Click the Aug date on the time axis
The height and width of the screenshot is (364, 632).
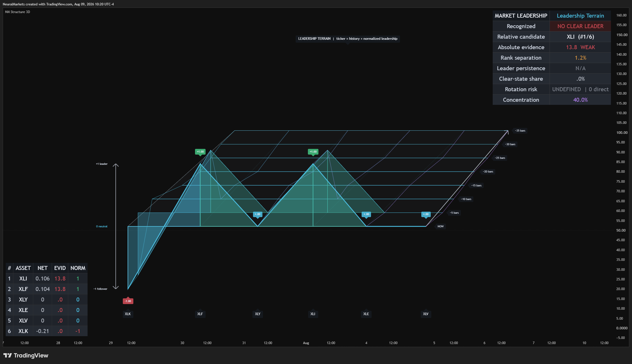[x=306, y=343]
